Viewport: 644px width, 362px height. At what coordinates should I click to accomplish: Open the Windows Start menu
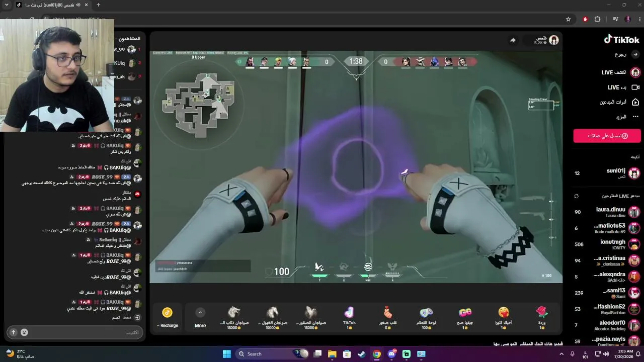click(226, 354)
